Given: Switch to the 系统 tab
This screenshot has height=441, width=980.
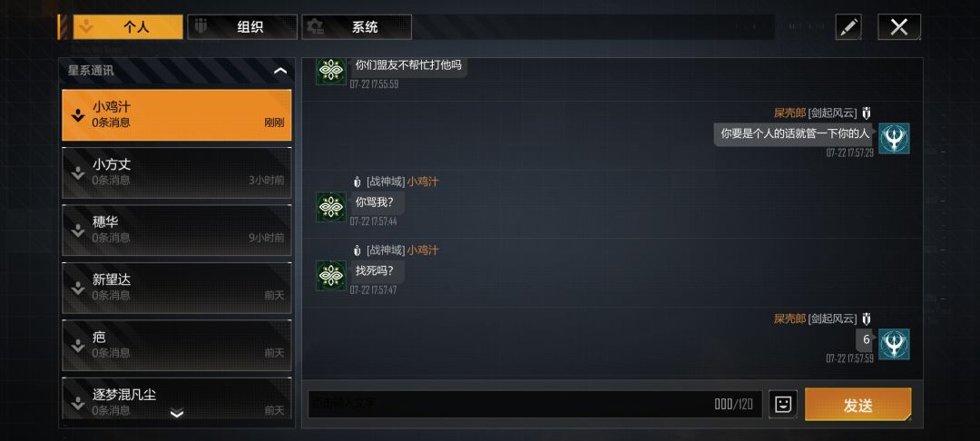Looking at the screenshot, I should [x=357, y=27].
